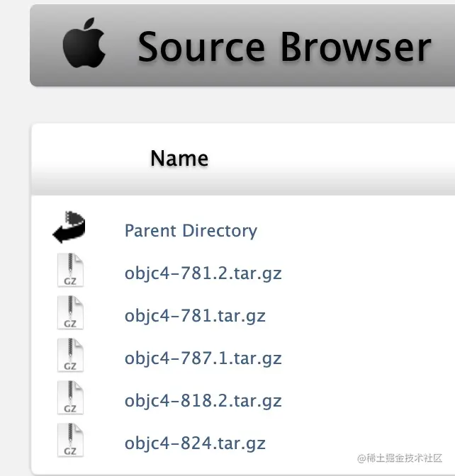This screenshot has height=476, width=455.
Task: Click the GZ file icon for objc4-787.1.tar.gz
Action: (70, 356)
